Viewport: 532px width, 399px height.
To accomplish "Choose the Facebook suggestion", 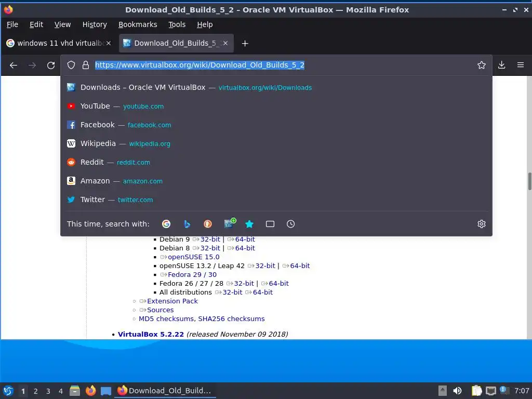I will click(276, 125).
